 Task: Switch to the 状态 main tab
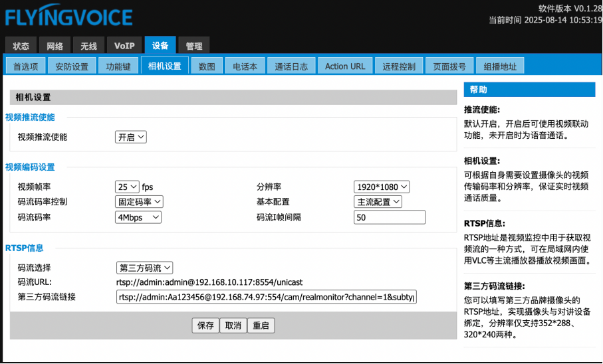coord(21,46)
